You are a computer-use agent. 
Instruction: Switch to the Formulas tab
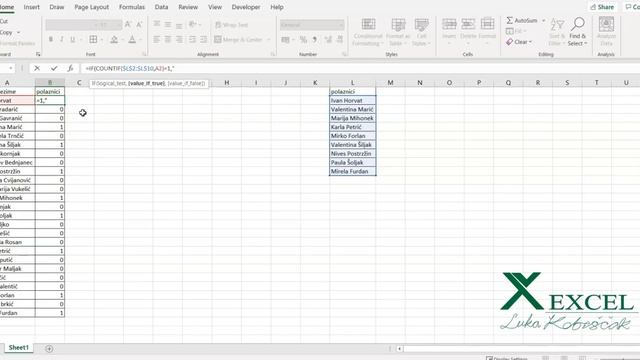click(x=131, y=7)
